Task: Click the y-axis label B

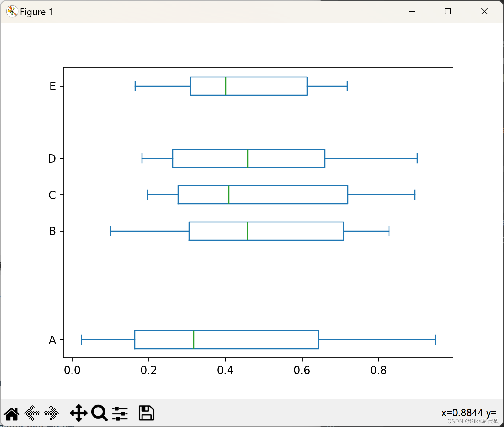Action: pos(52,231)
